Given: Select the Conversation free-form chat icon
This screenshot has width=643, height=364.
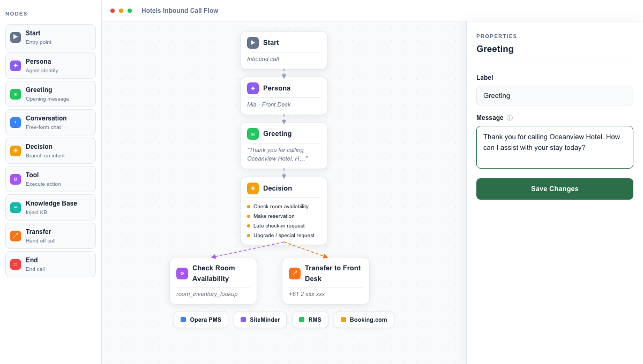Looking at the screenshot, I should click(15, 122).
